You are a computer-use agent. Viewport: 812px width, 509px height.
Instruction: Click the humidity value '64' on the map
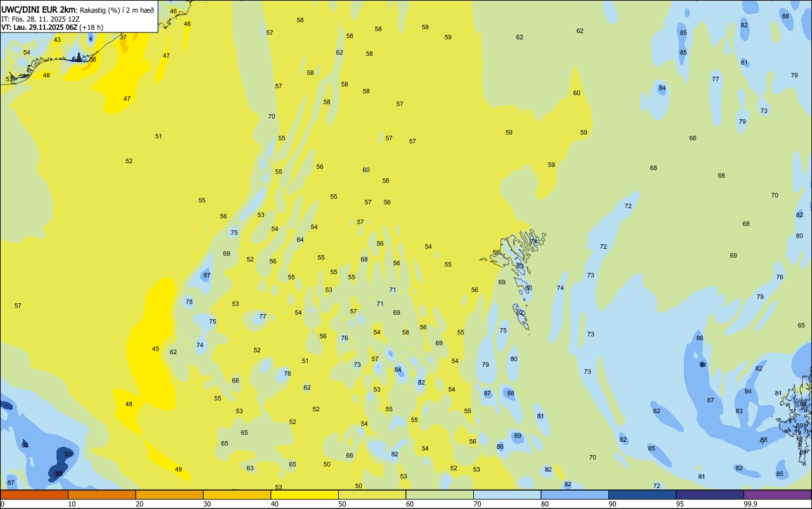(x=300, y=240)
